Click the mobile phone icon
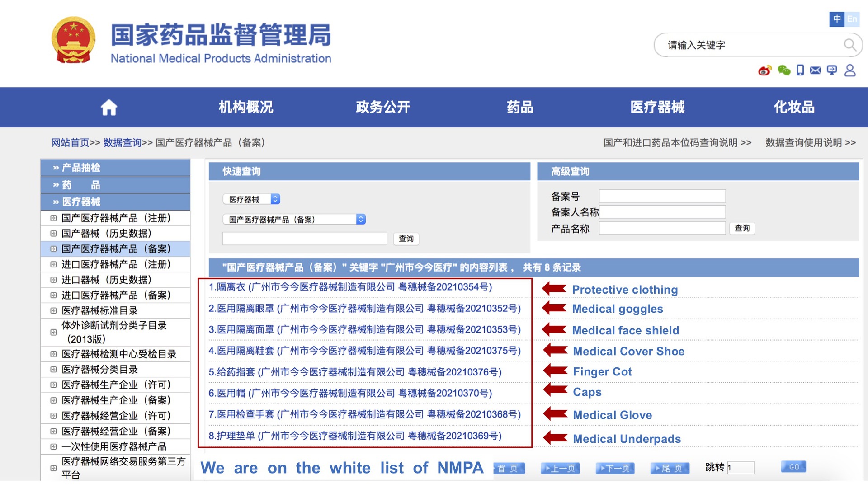Screen dimensions: 868x488 coord(800,70)
